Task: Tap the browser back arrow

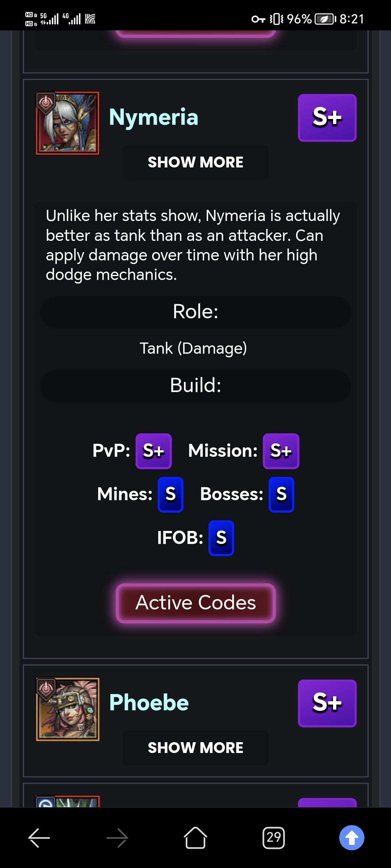Action: pos(39,838)
